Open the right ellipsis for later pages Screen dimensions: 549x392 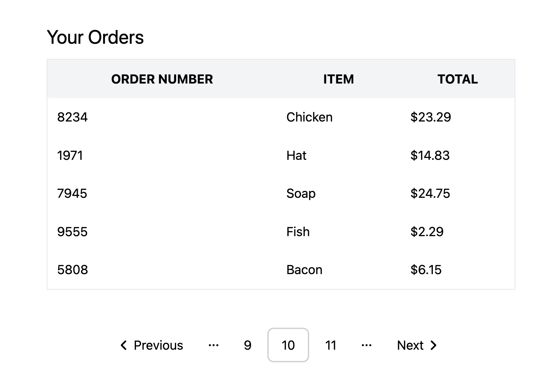coord(366,345)
